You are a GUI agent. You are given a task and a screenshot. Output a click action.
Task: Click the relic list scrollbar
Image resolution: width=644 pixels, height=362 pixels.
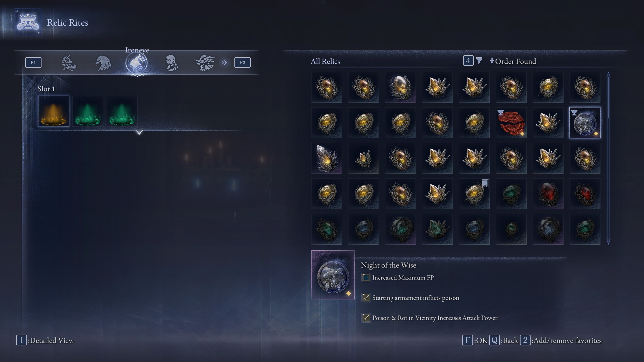point(608,158)
